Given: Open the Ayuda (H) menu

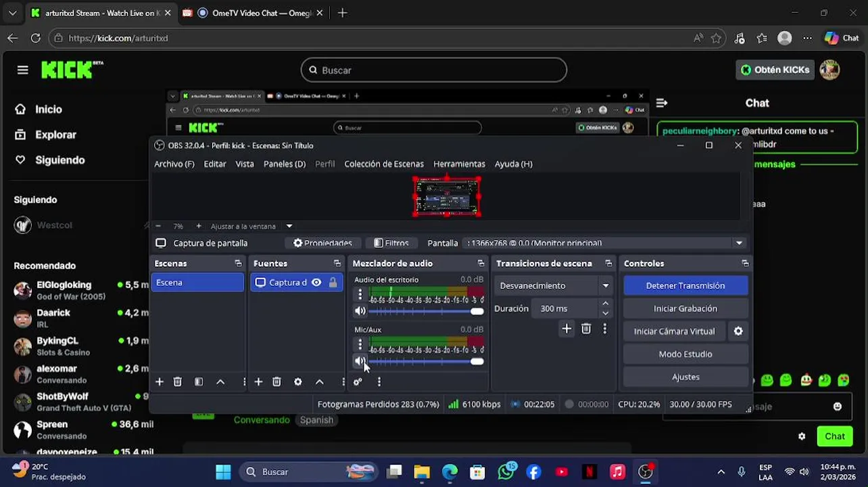Looking at the screenshot, I should coord(513,164).
